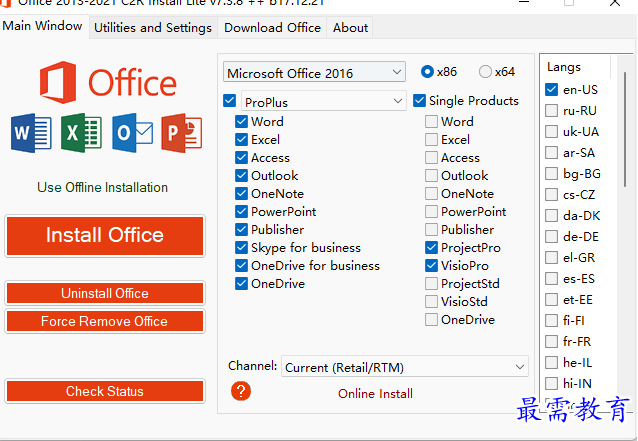Check the ProjectStd checkbox

(x=431, y=283)
